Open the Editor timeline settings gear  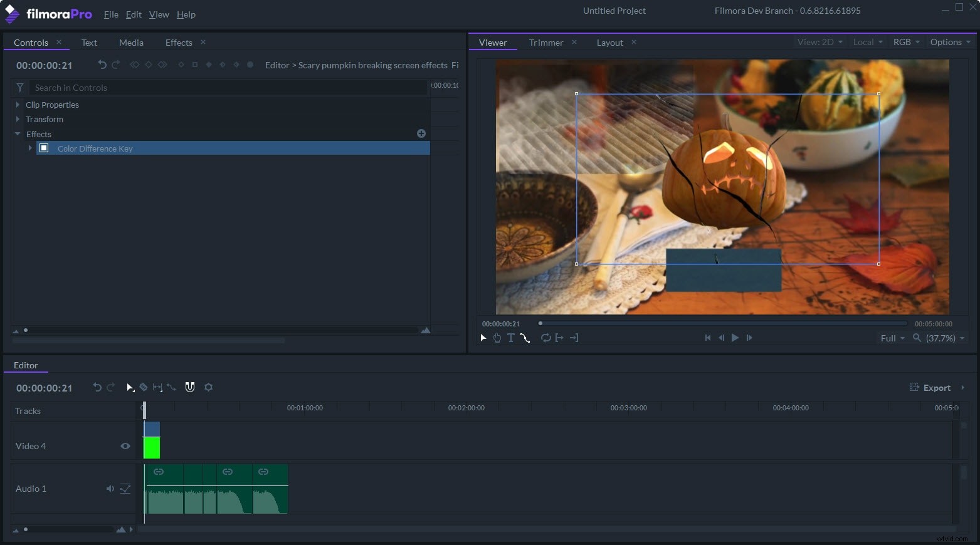[x=208, y=388]
